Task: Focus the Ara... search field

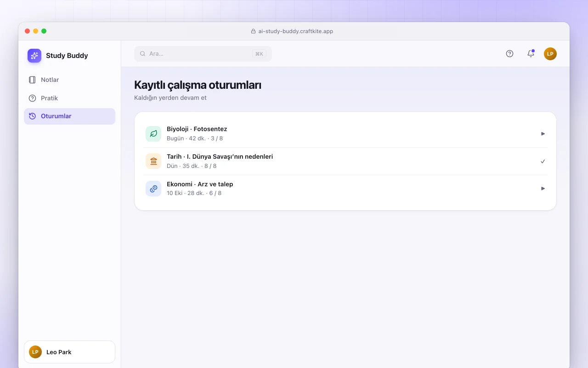Action: 203,54
